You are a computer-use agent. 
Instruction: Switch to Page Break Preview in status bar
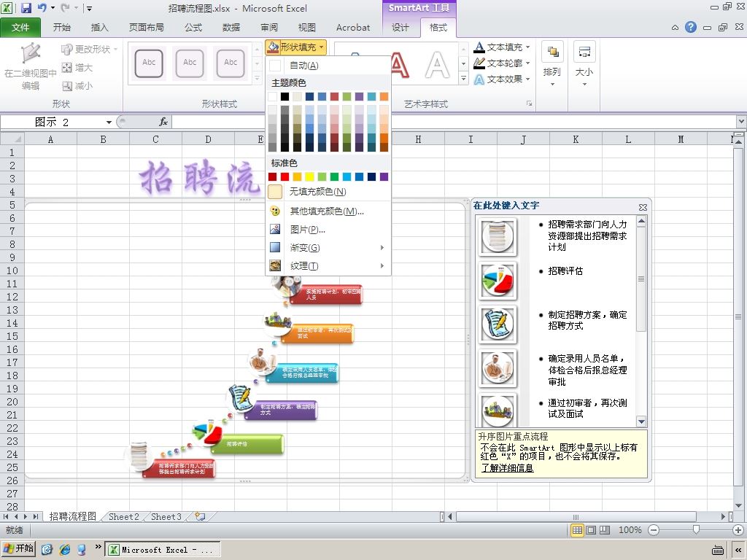pyautogui.click(x=605, y=530)
